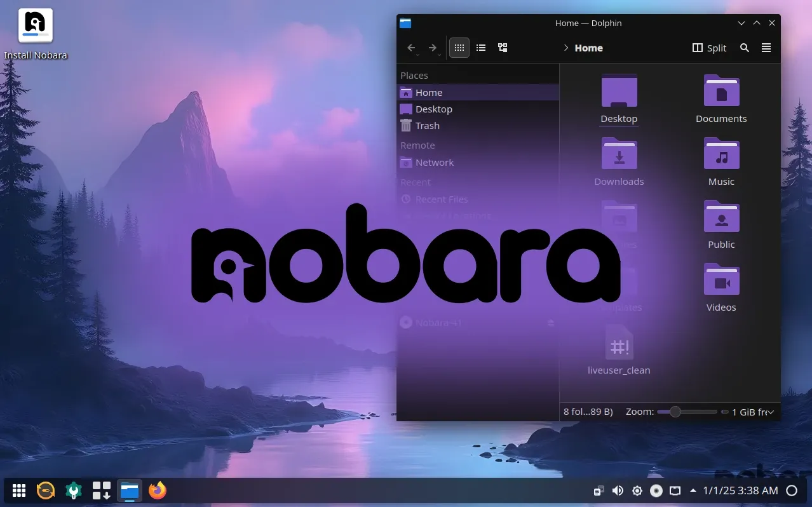Open the search bar in Dolphin

coord(744,48)
